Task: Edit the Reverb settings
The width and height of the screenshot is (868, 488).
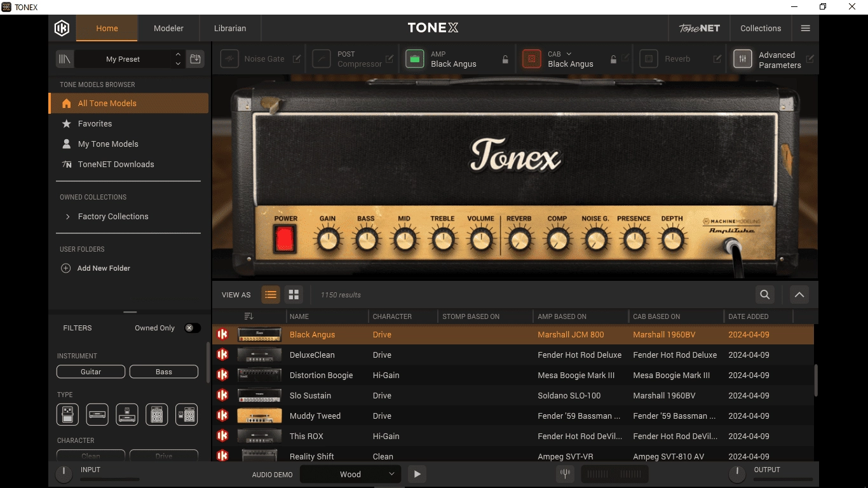Action: click(717, 59)
